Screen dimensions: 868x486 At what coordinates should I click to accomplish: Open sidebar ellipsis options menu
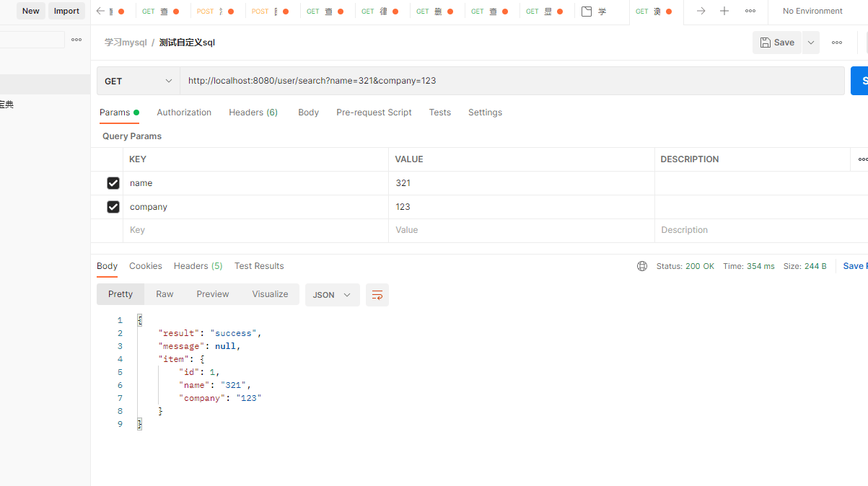pos(76,40)
